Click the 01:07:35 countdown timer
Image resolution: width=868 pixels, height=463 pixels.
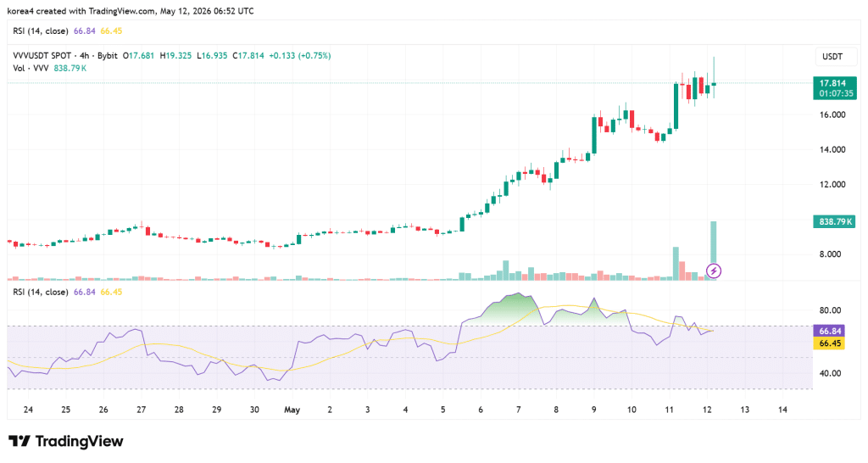[836, 93]
